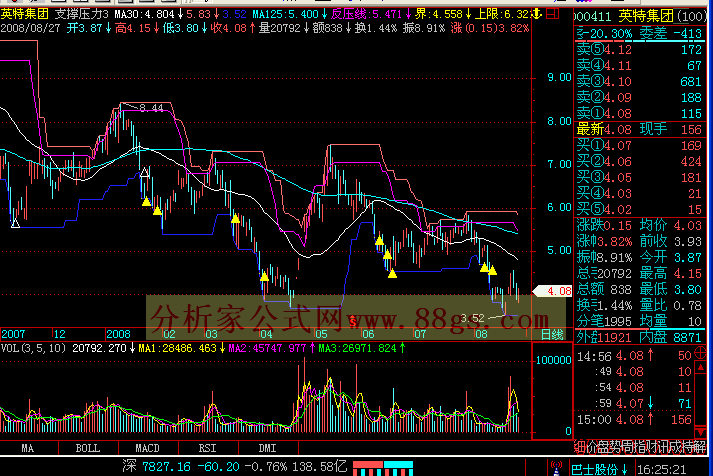The width and height of the screenshot is (713, 476).
Task: Click the yellow triangle signal above the 03 label
Action: click(x=235, y=219)
